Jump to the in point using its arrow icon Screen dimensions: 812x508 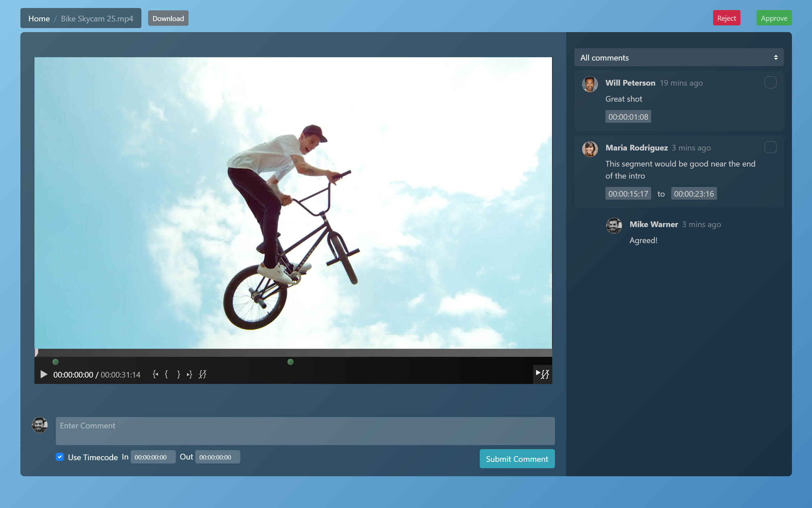tap(155, 374)
